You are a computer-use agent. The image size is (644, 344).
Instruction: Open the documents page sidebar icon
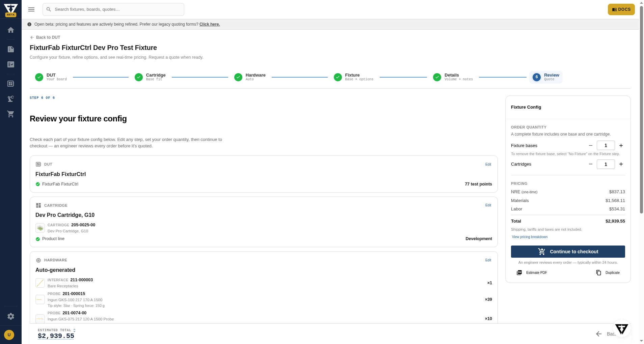pos(11,49)
